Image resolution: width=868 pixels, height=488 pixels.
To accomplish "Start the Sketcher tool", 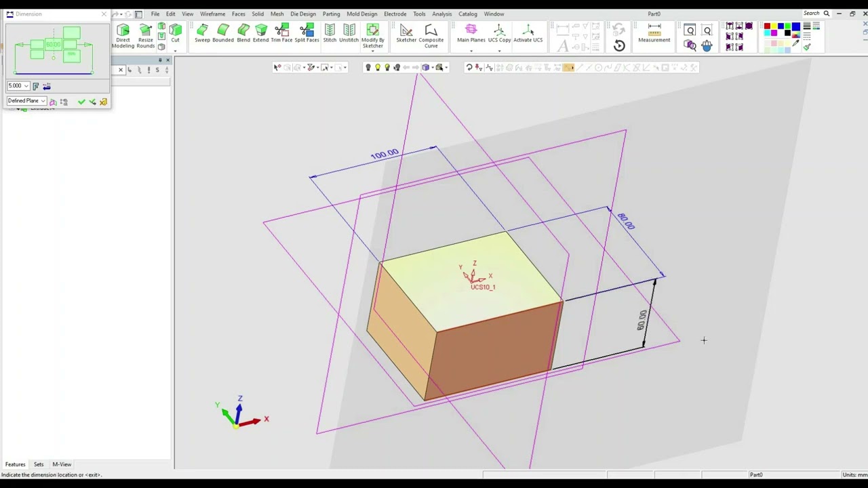I will coord(406,33).
